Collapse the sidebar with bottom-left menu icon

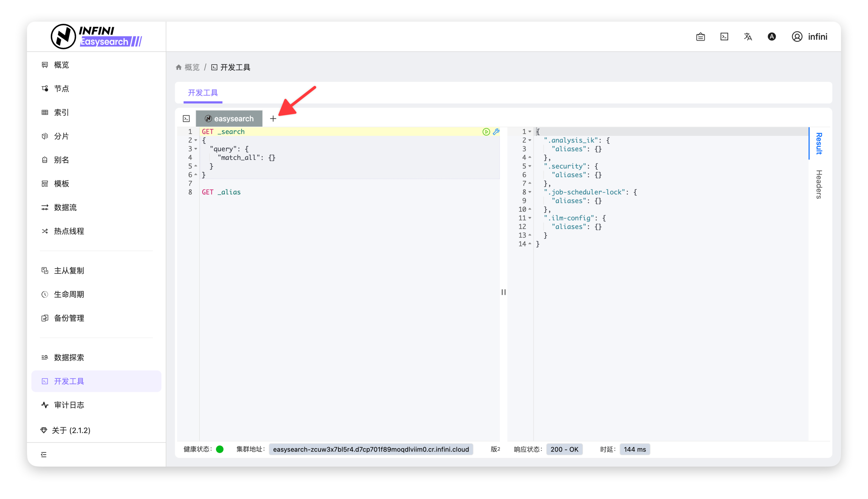point(44,454)
